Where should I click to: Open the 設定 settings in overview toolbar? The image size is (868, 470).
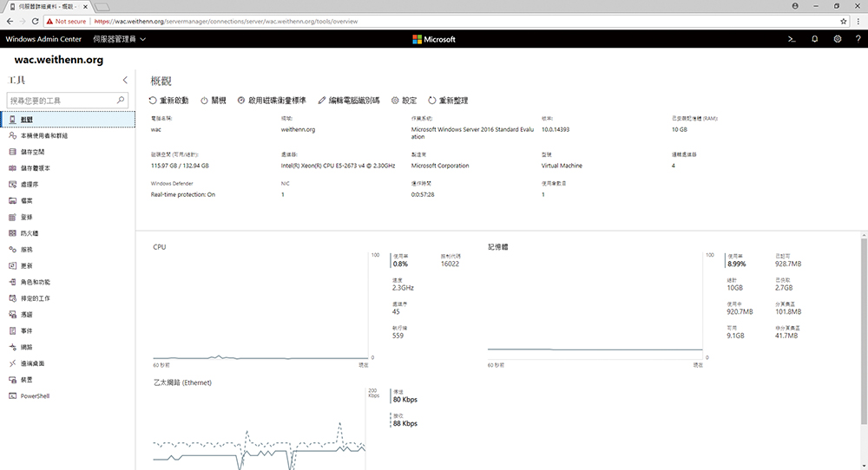click(x=404, y=101)
